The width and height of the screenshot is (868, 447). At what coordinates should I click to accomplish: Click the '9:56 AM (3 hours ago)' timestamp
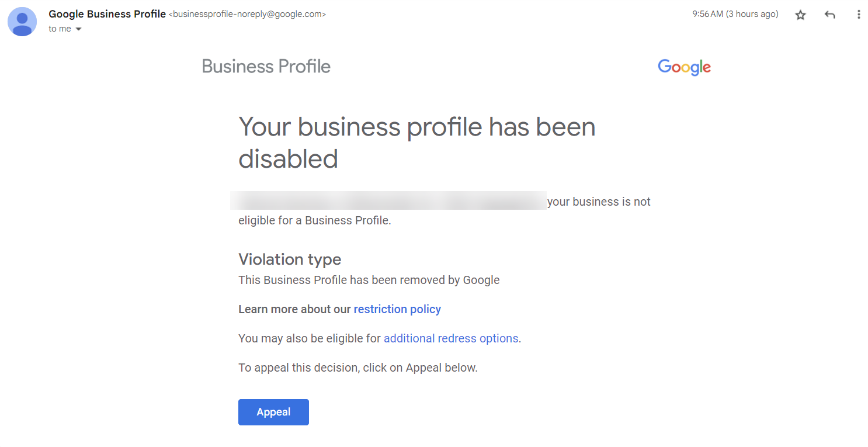click(735, 13)
